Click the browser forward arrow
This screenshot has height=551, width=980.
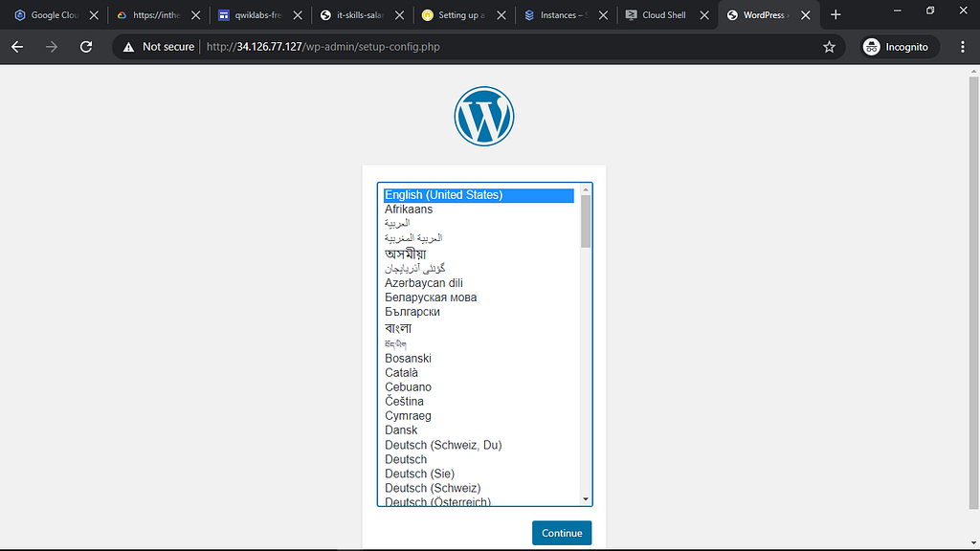[x=52, y=47]
